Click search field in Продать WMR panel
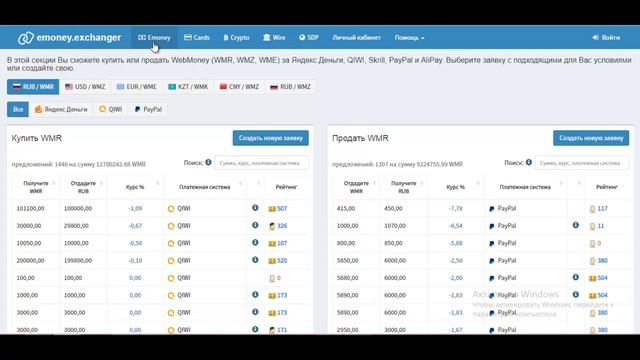The image size is (640, 360). coord(582,163)
